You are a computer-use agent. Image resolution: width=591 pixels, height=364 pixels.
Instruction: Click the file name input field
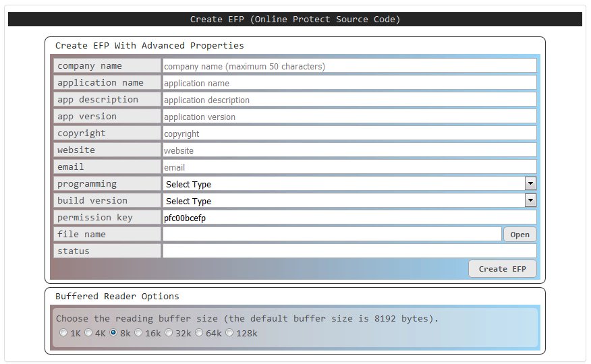[x=332, y=235]
